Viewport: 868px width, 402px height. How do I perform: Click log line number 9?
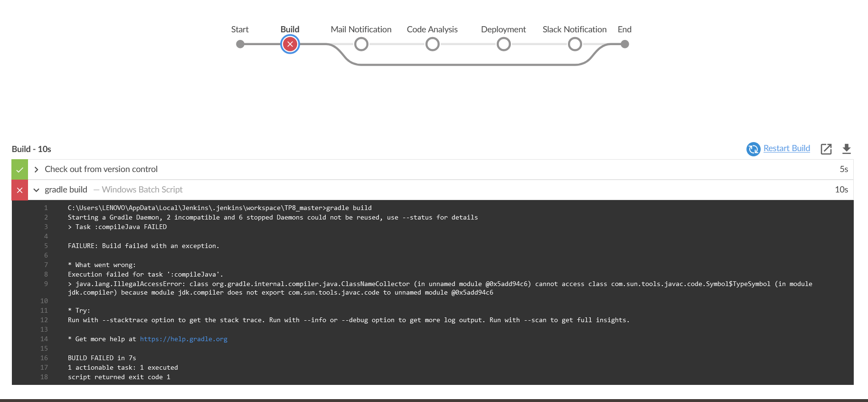46,284
